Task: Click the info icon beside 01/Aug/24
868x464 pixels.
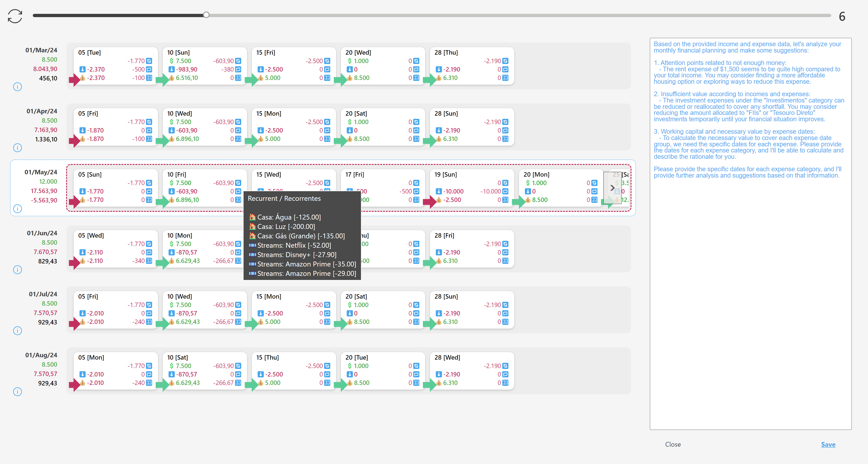Action: click(x=17, y=392)
